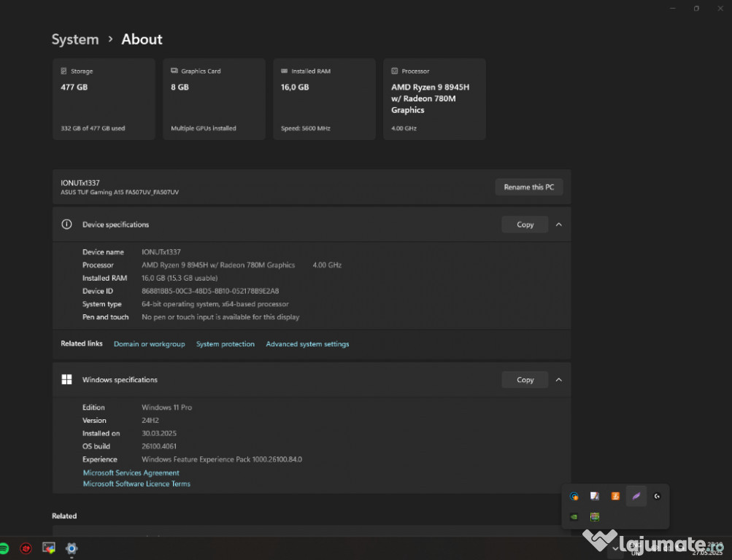Image resolution: width=732 pixels, height=560 pixels.
Task: Open the NVIDIA tray icon
Action: [574, 517]
